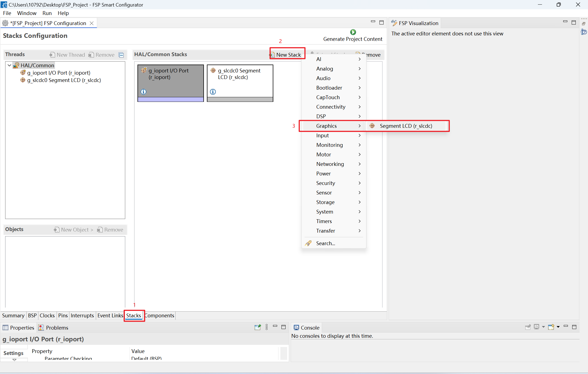
Task: Switch to the BSP tab
Action: point(32,315)
